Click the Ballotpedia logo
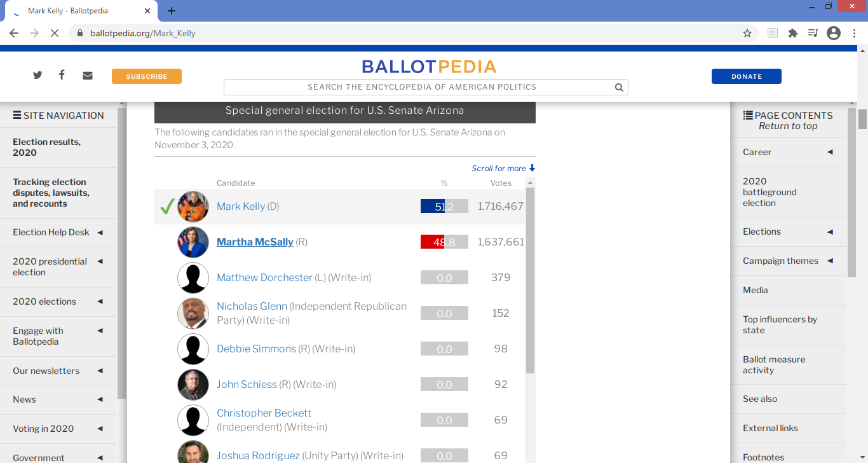 click(x=429, y=67)
